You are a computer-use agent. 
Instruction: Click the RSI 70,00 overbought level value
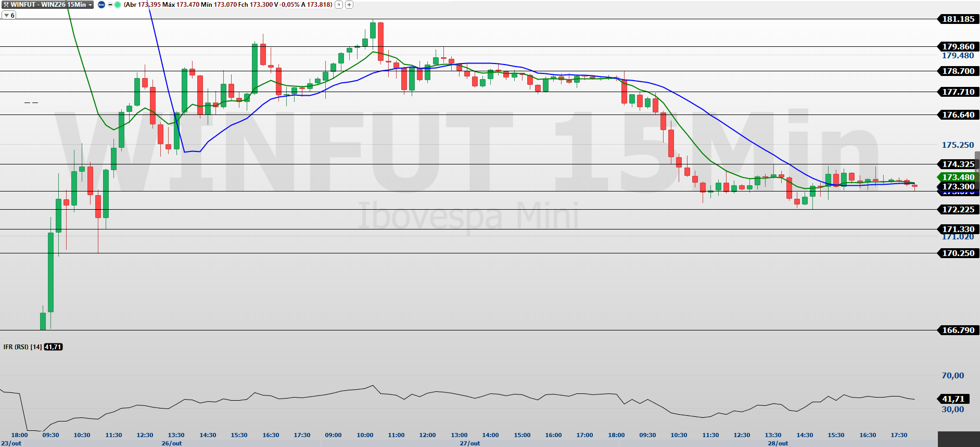(953, 376)
